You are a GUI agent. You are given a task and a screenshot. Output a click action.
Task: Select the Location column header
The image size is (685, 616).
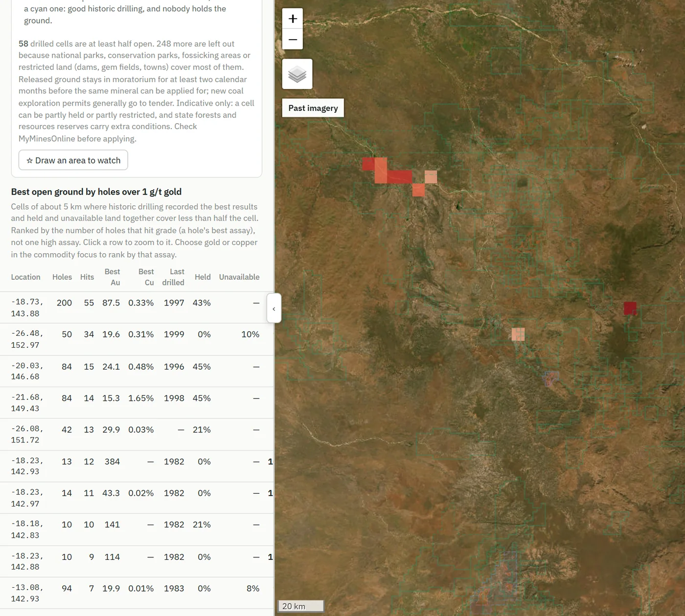click(x=26, y=277)
